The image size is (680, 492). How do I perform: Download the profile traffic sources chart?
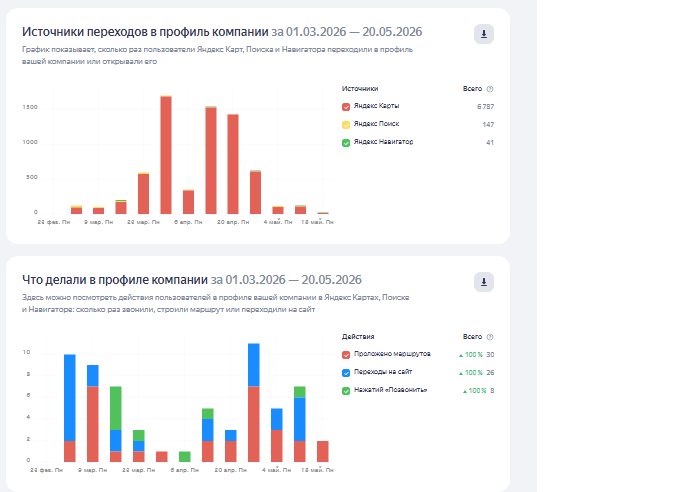click(484, 34)
